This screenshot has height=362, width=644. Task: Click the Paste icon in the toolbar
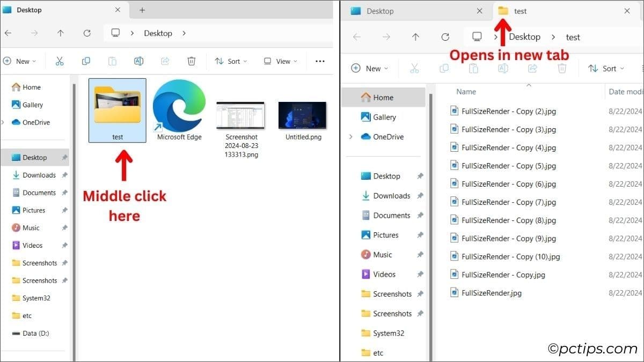[112, 61]
